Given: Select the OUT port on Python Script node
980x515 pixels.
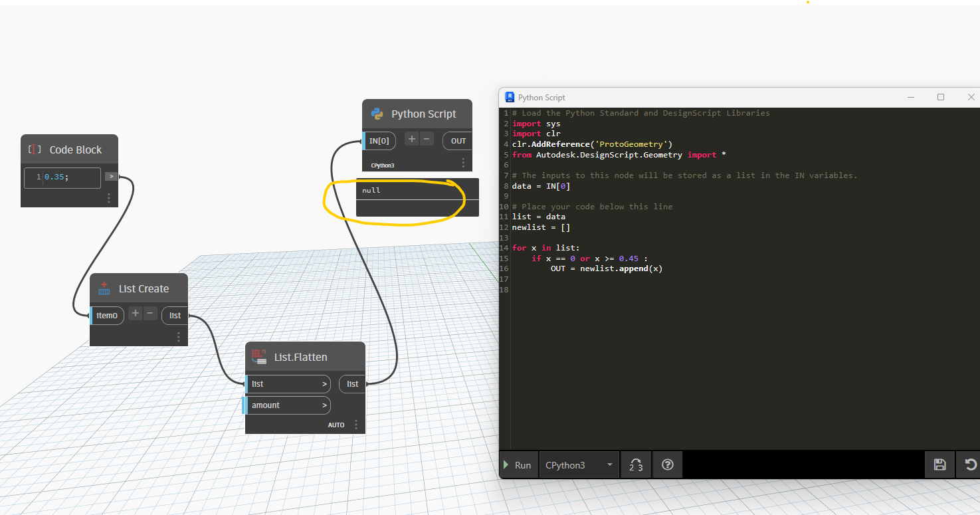Looking at the screenshot, I should (x=458, y=141).
